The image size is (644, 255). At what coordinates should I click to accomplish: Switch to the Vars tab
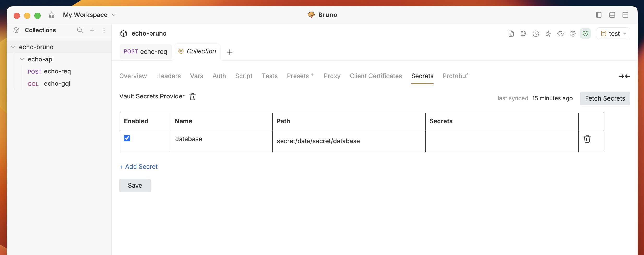[x=197, y=76]
